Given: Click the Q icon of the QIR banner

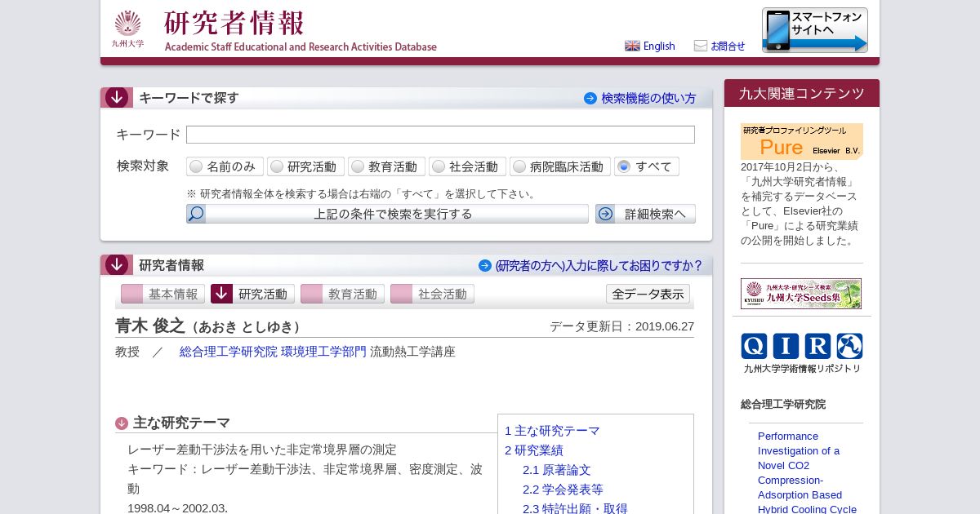Looking at the screenshot, I should tap(755, 346).
